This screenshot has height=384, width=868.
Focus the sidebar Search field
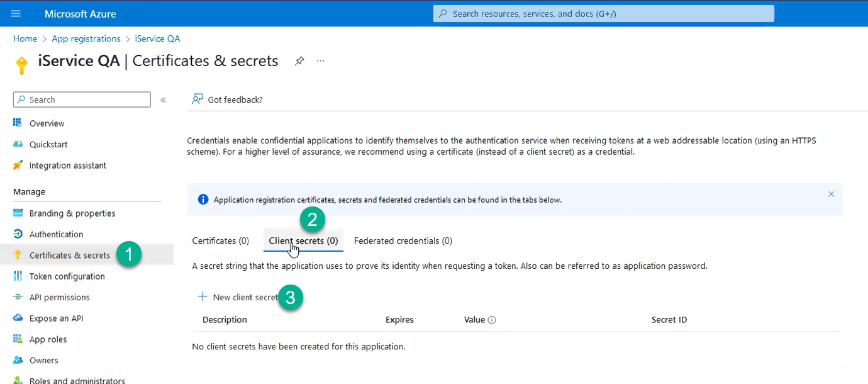click(x=82, y=99)
